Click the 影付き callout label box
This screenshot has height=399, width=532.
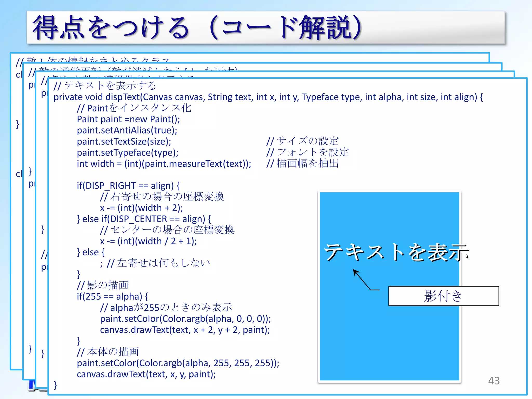pos(444,296)
